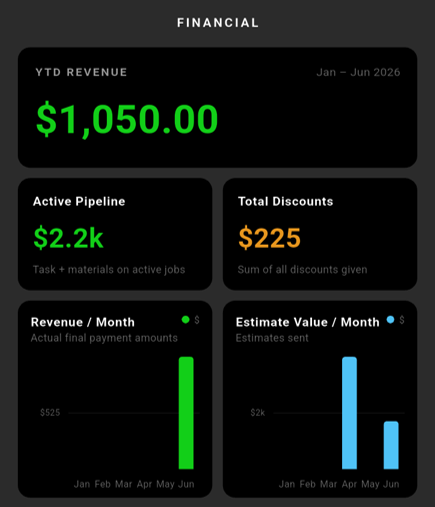435x507 pixels.
Task: Click Jan label under Revenue chart
Action: pyautogui.click(x=82, y=484)
